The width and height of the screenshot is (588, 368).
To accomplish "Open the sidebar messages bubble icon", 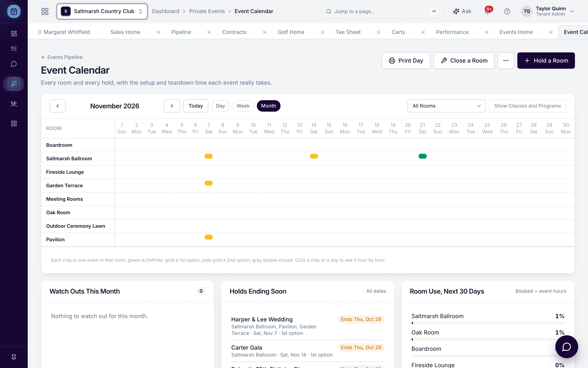I will click(x=14, y=64).
